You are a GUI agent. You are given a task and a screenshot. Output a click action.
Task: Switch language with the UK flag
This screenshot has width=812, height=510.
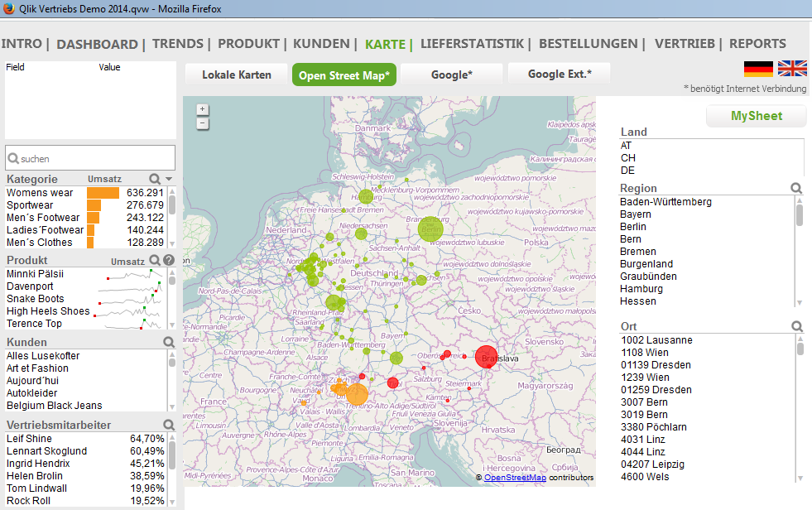coord(792,69)
